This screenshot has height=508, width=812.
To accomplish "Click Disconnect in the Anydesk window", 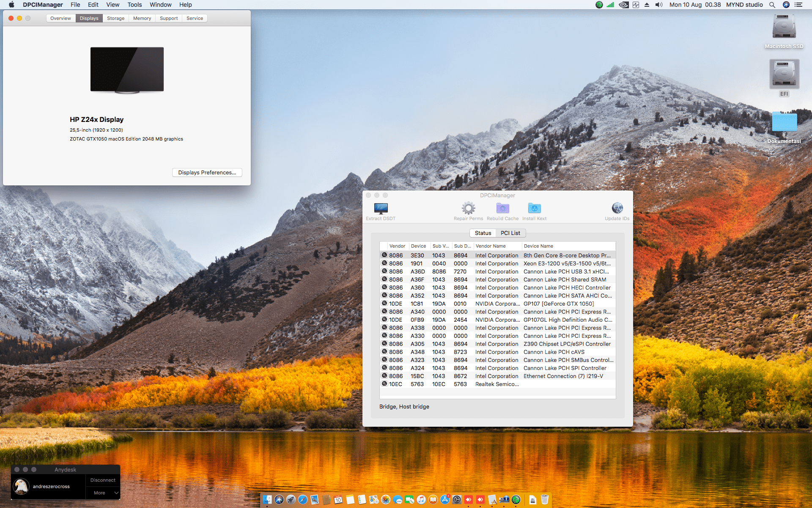I will point(103,480).
